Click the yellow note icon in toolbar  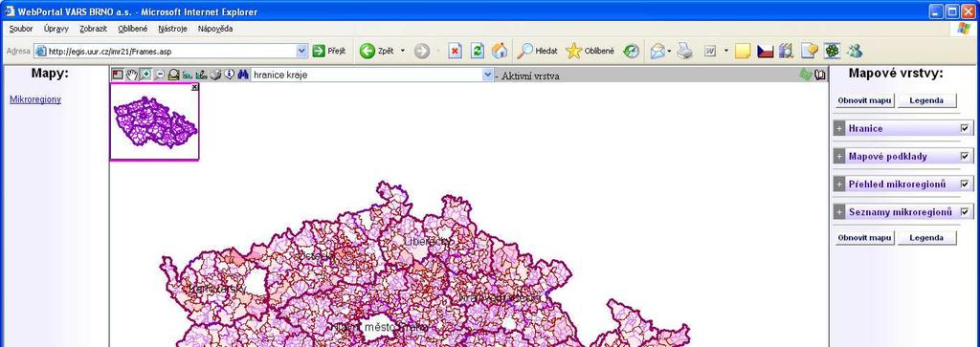[743, 52]
